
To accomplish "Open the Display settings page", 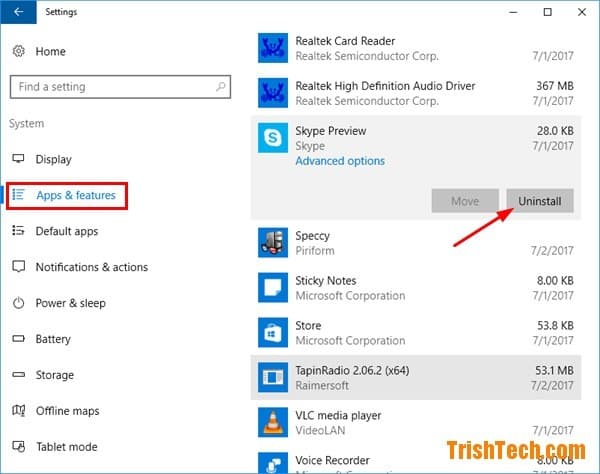I will pos(54,159).
